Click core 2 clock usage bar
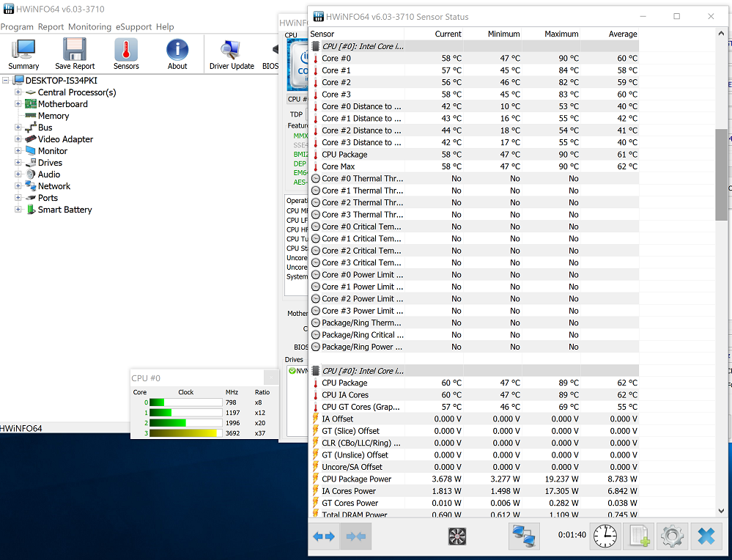This screenshot has width=732, height=560. coord(186,423)
